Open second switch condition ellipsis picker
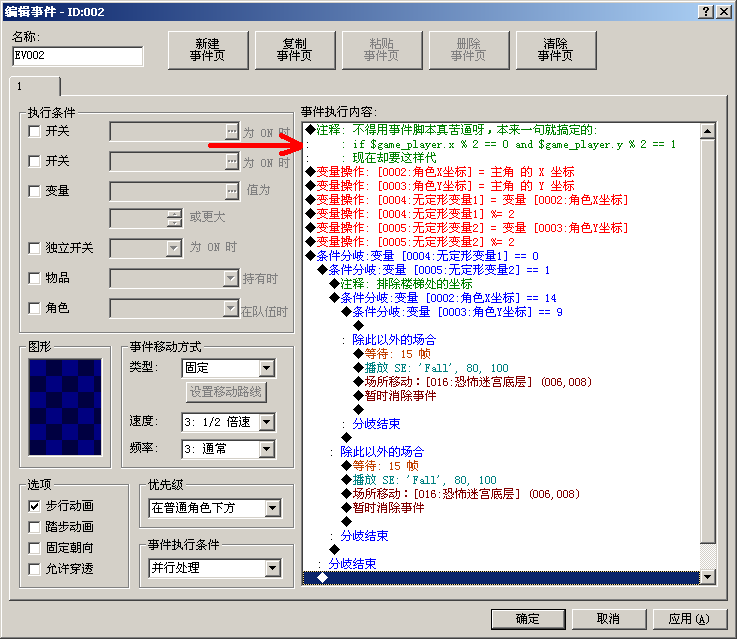This screenshot has width=737, height=639. [232, 162]
